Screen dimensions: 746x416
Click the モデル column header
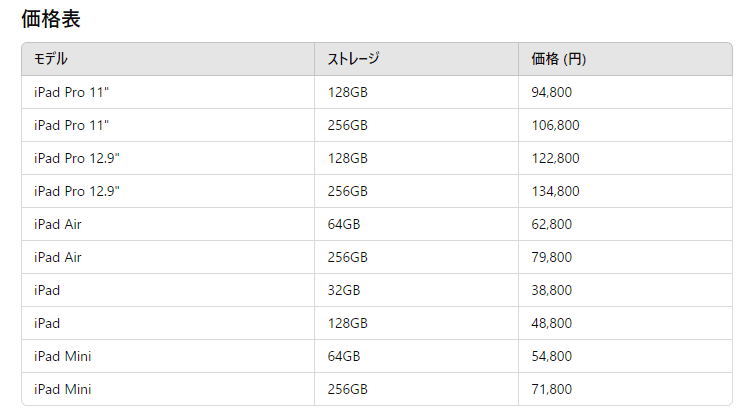[51, 59]
